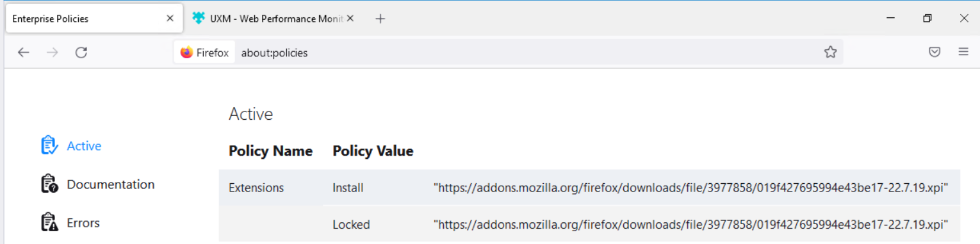
Task: Open the Firefox hamburger application menu
Action: (963, 53)
